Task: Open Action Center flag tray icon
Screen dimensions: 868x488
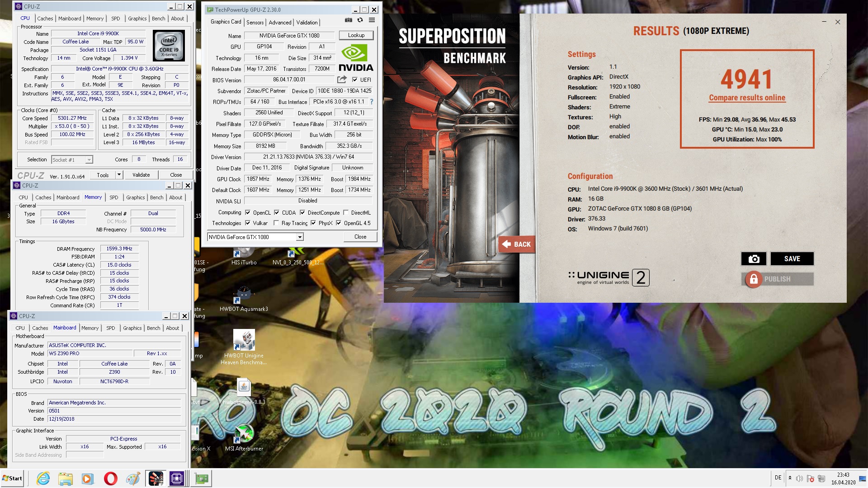Action: tap(810, 479)
